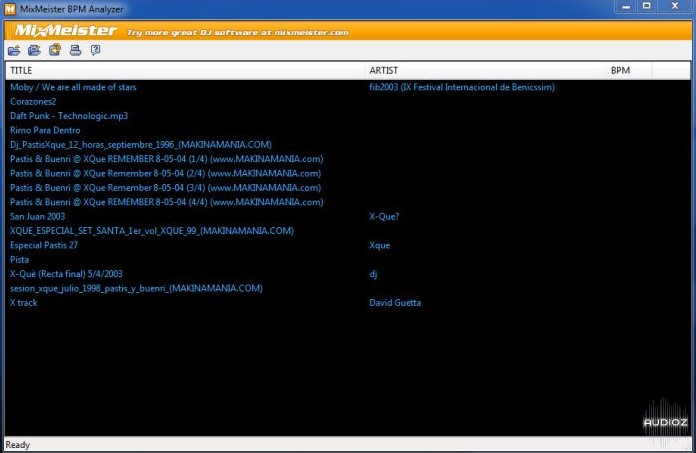Screen dimensions: 696x453
Task: Select the 'Corazones2' track
Action: click(33, 102)
